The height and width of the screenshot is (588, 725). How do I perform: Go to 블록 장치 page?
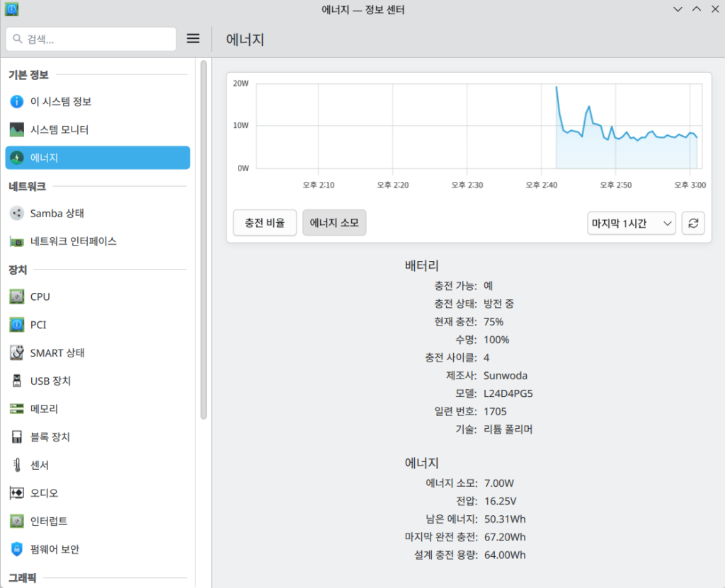(50, 437)
